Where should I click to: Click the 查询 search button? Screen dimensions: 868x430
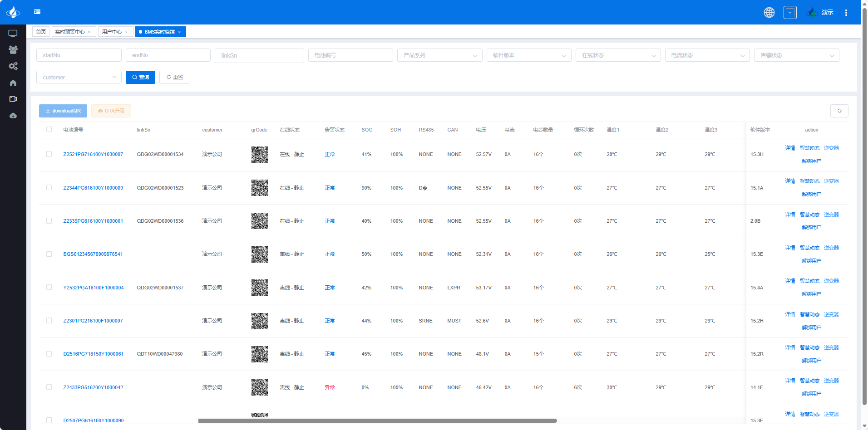point(140,78)
